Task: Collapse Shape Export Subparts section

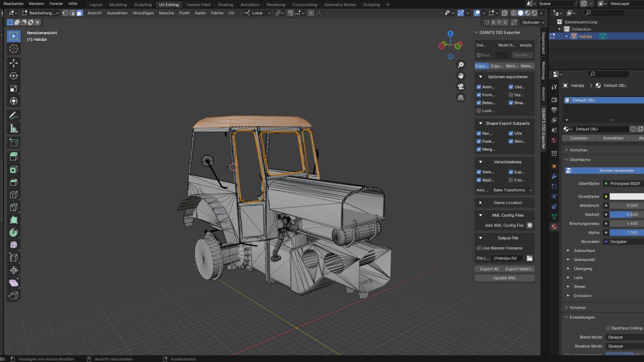Action: pos(480,123)
